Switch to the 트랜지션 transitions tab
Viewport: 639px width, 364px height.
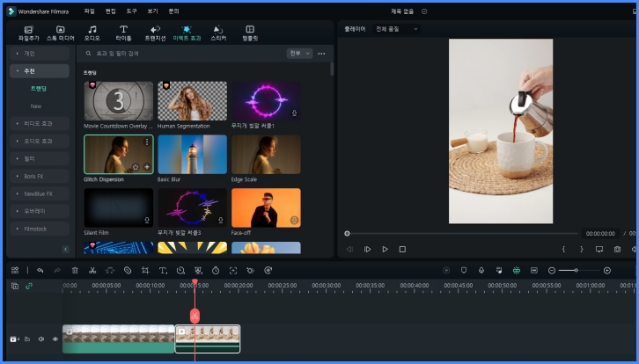point(155,33)
